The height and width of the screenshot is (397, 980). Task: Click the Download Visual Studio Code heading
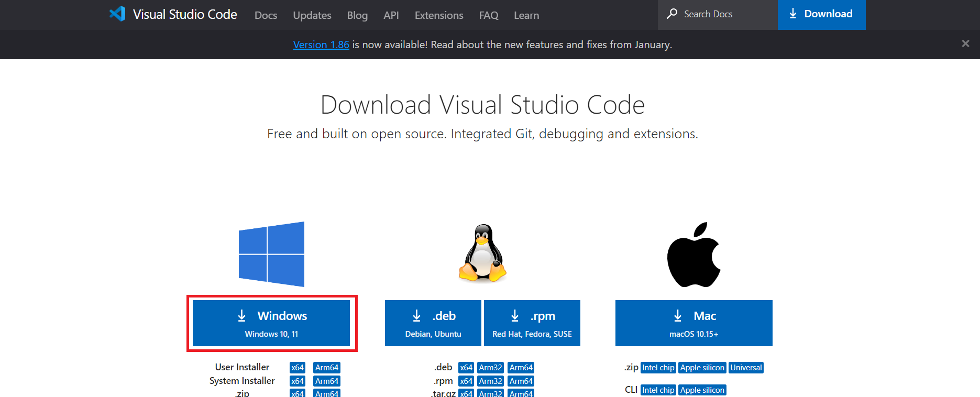point(482,105)
